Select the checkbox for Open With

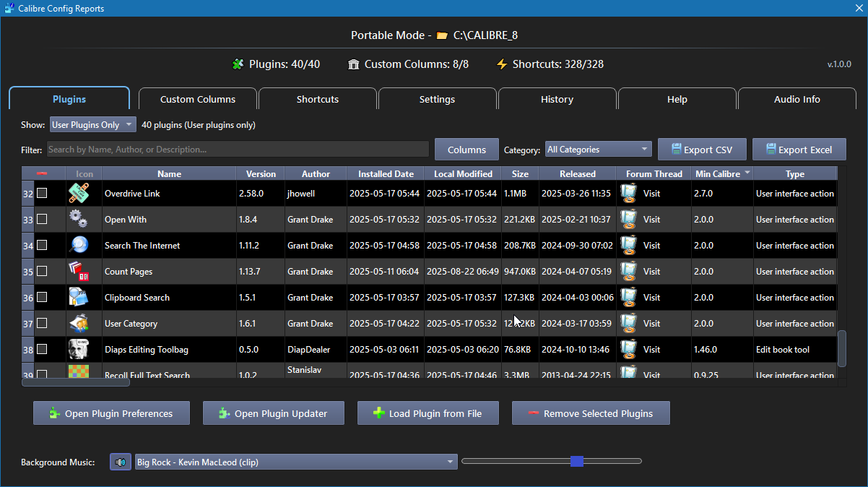click(42, 219)
